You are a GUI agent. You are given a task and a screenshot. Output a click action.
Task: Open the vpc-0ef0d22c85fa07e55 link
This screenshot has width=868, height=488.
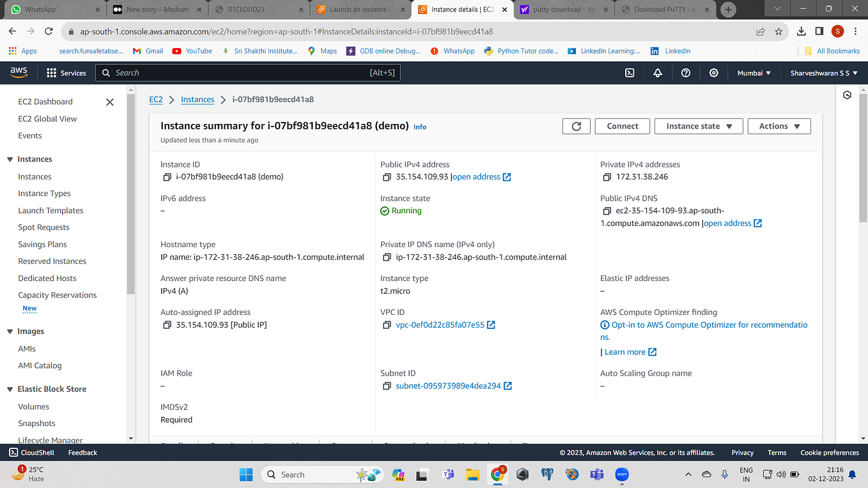pos(440,324)
